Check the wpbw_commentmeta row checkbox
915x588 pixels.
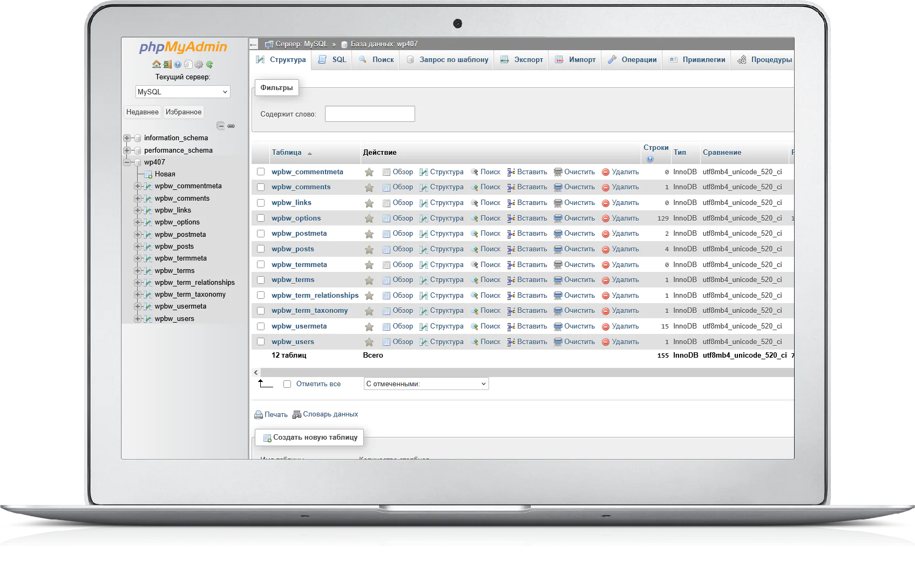point(261,172)
